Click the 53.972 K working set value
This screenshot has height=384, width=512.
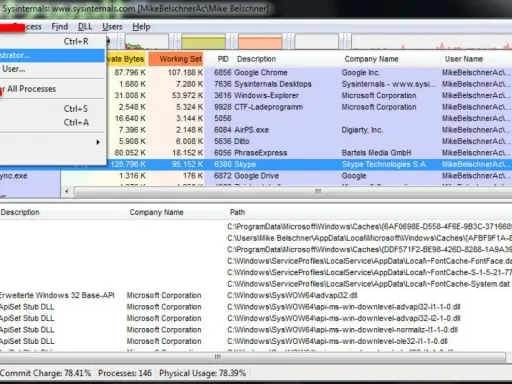[187, 96]
